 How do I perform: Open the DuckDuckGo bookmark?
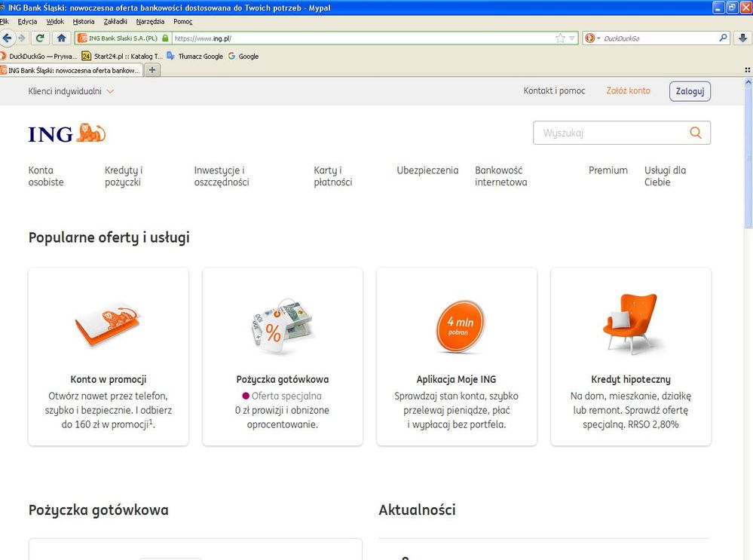[x=38, y=57]
